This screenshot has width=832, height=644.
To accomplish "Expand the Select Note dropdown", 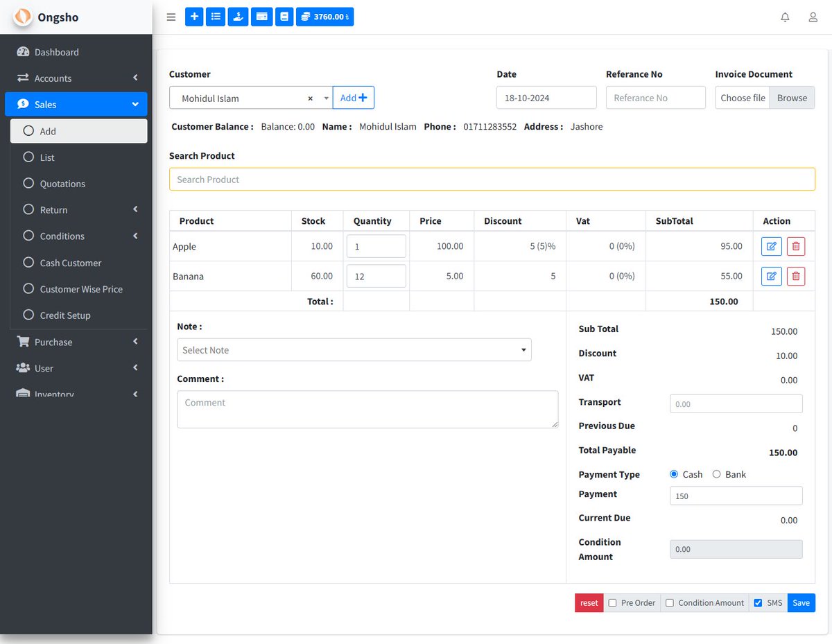I will 523,350.
